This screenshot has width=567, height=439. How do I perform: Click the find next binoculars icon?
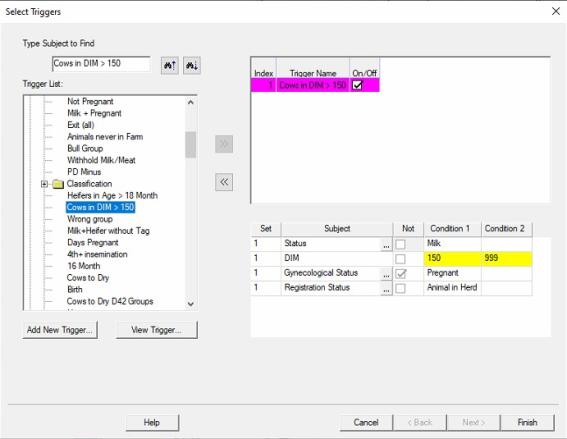pyautogui.click(x=192, y=65)
